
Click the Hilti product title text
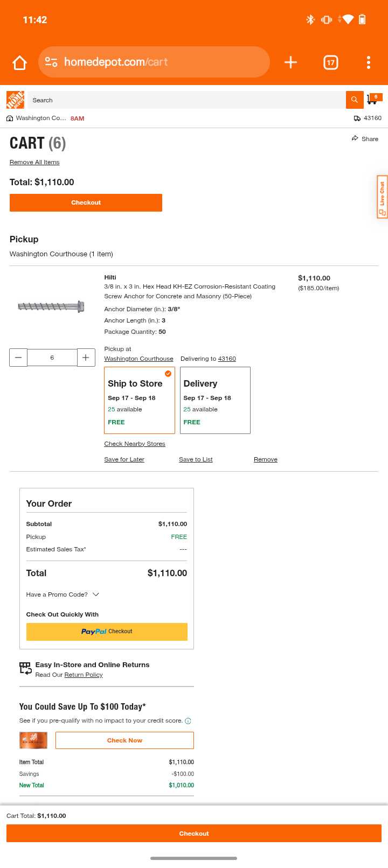(x=190, y=291)
